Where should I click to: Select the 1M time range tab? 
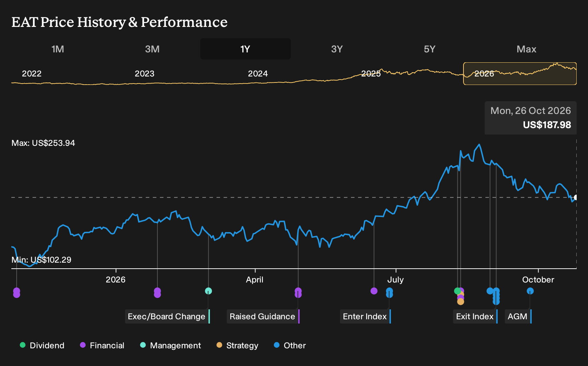(x=58, y=49)
